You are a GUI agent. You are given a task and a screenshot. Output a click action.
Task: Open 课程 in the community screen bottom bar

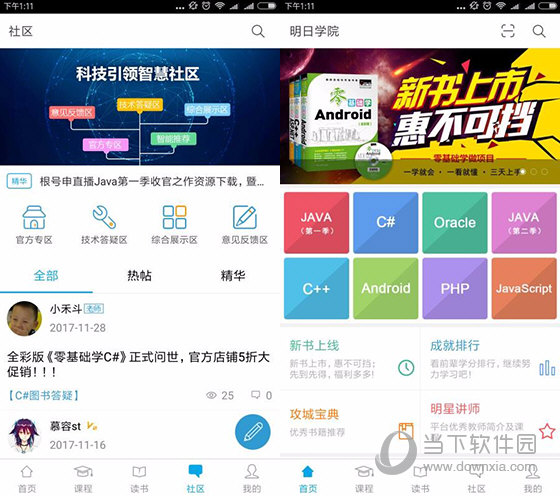tap(83, 479)
